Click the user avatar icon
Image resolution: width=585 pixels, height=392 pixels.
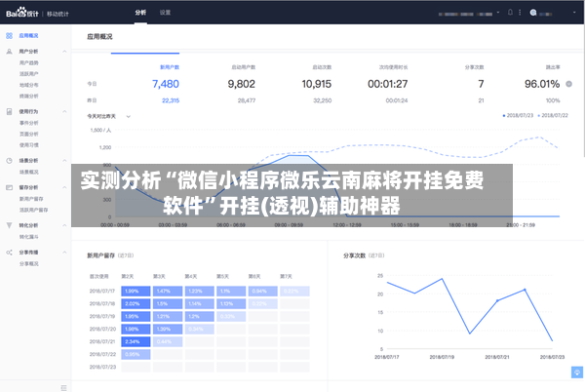533,13
